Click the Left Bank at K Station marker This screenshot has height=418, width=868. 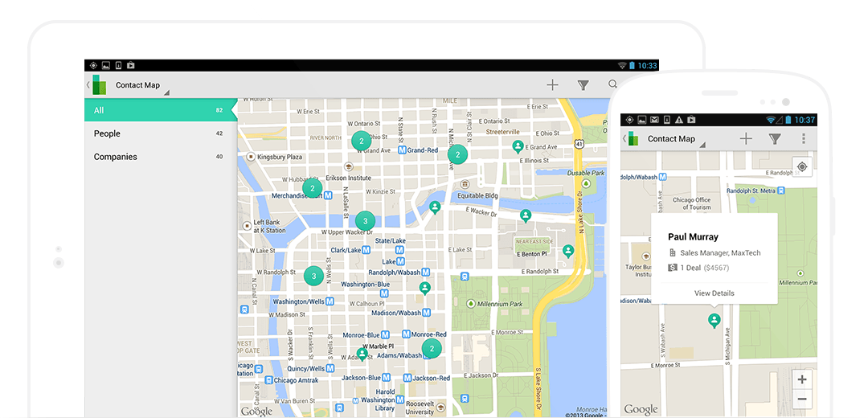pos(247,226)
